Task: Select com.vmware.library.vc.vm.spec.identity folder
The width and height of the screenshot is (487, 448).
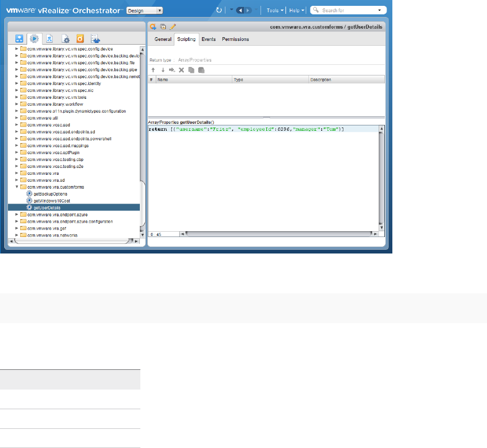Action: (64, 83)
